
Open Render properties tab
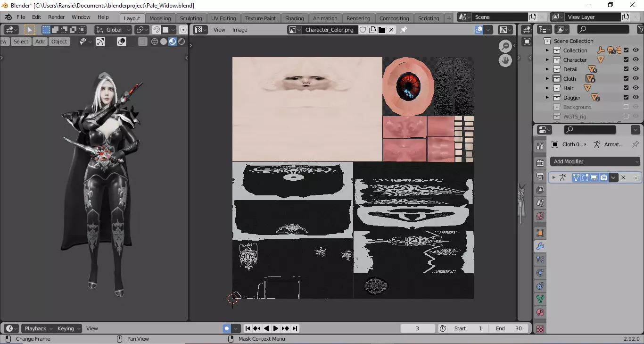pyautogui.click(x=540, y=163)
